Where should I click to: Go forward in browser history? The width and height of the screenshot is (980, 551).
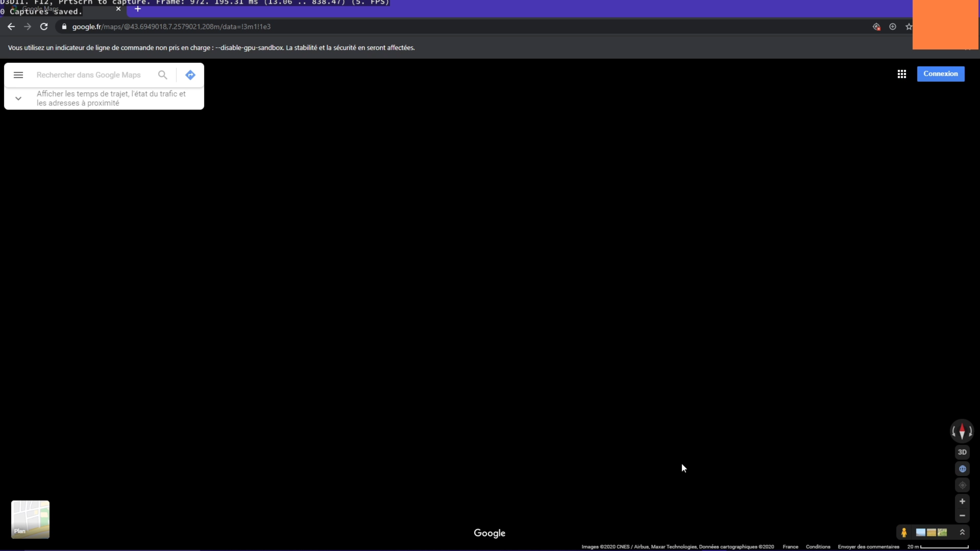tap(27, 27)
